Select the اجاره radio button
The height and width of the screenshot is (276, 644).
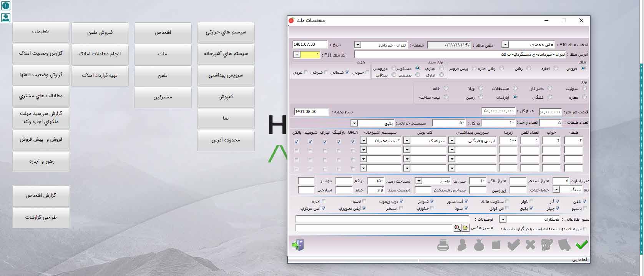point(556,68)
